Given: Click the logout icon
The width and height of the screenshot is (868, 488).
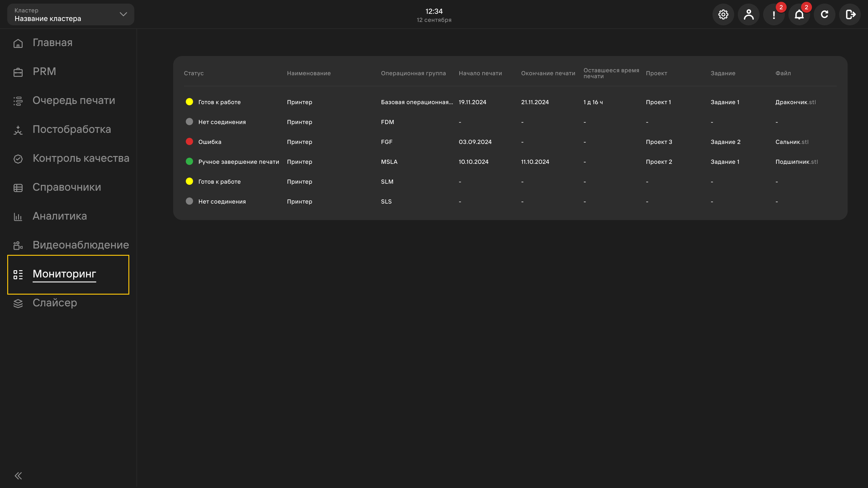Looking at the screenshot, I should (850, 14).
